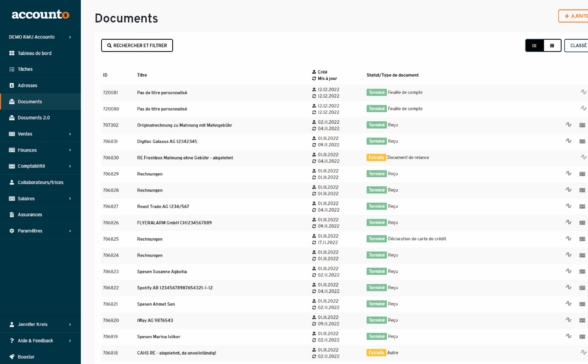Open Aide & Feedback menu

[x=40, y=341]
